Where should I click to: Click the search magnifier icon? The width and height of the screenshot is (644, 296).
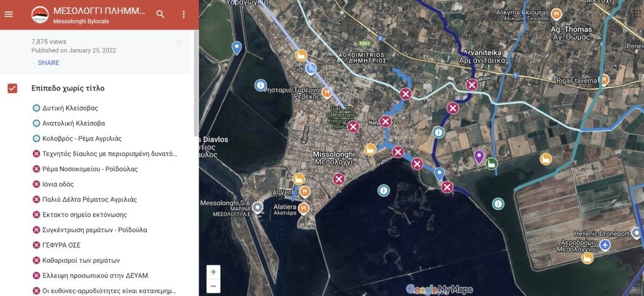[160, 14]
